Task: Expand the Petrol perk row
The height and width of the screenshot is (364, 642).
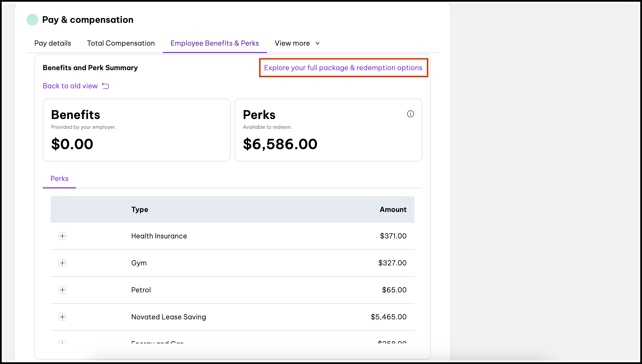Action: (62, 290)
